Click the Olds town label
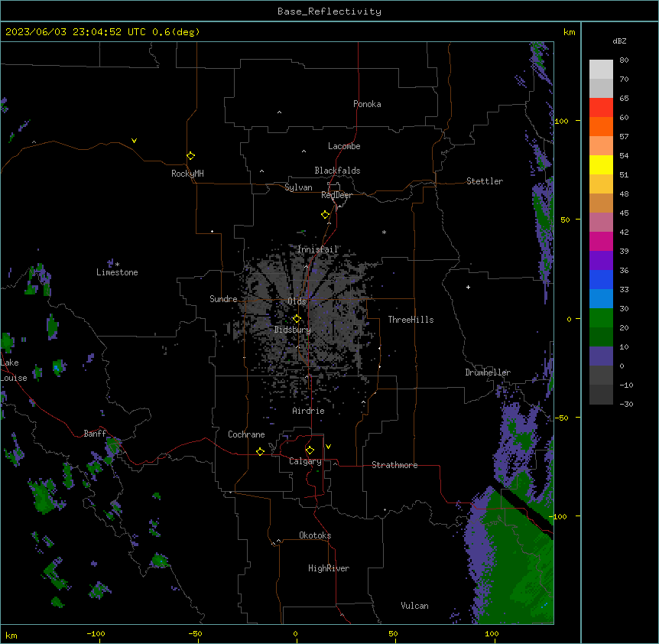This screenshot has height=644, width=659. [297, 301]
